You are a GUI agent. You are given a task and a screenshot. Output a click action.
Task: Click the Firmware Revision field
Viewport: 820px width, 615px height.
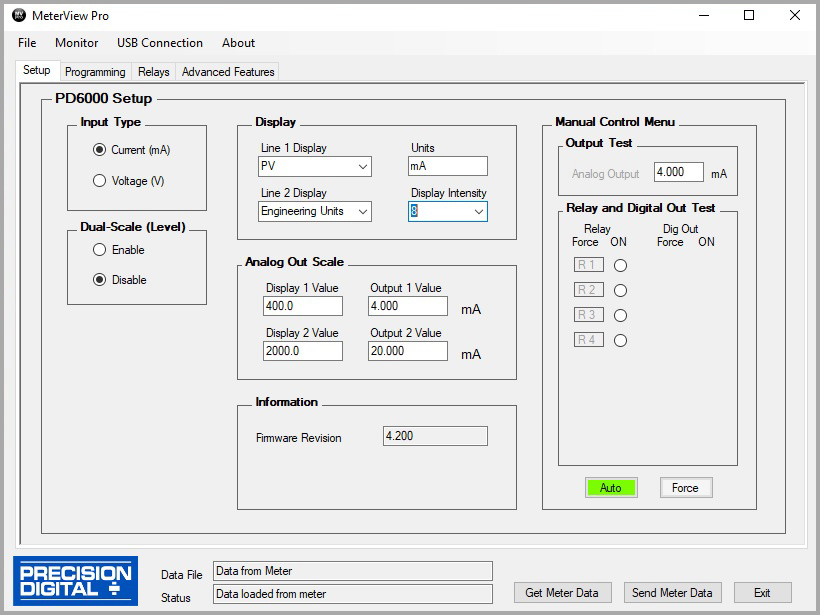pos(435,436)
